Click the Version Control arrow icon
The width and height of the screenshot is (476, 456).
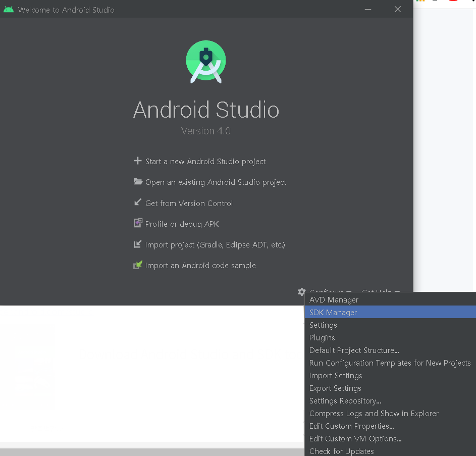tap(138, 202)
